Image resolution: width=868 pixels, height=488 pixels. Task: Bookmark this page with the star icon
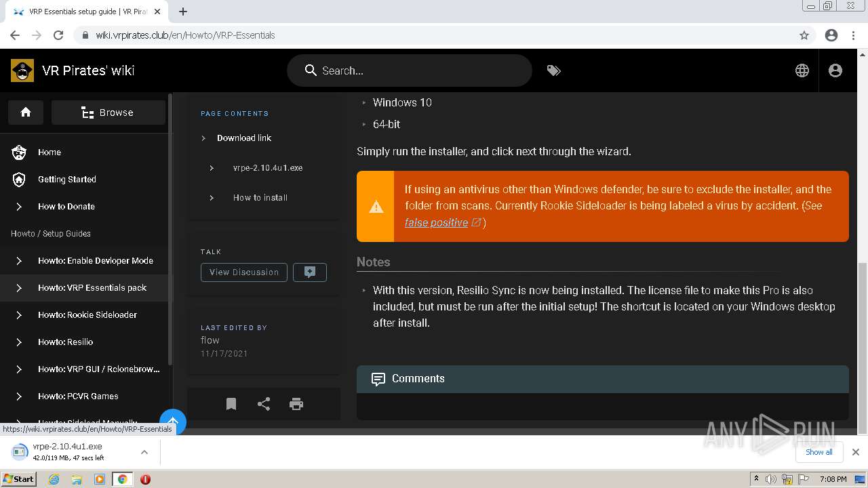click(x=804, y=35)
